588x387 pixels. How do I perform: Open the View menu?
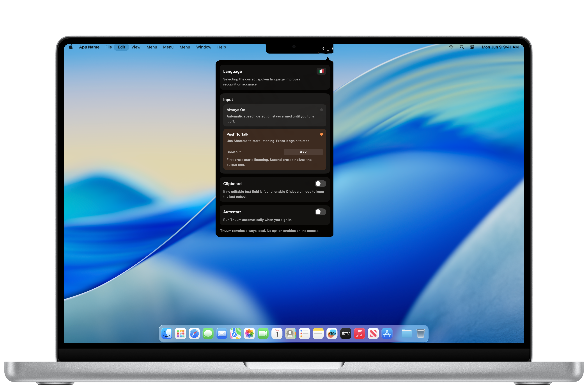coord(136,47)
